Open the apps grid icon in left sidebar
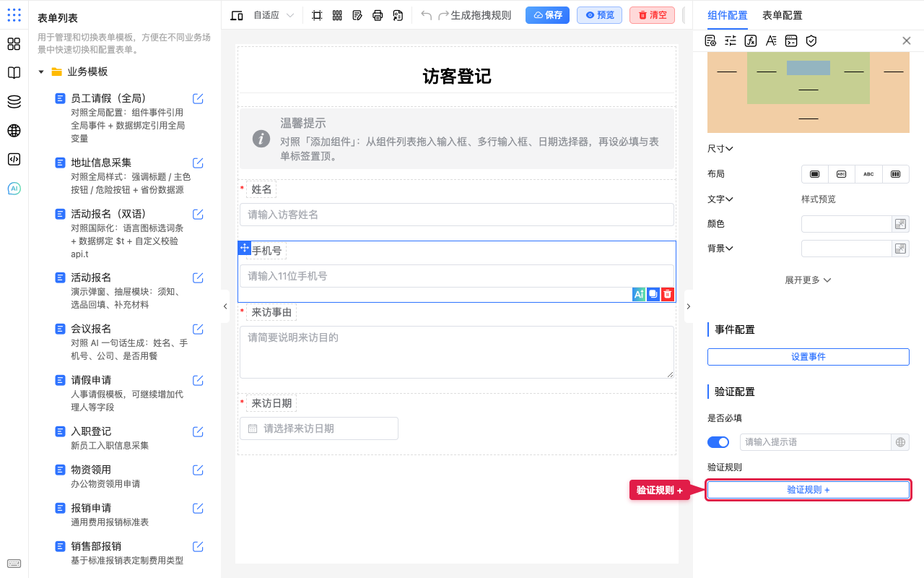 tap(14, 15)
